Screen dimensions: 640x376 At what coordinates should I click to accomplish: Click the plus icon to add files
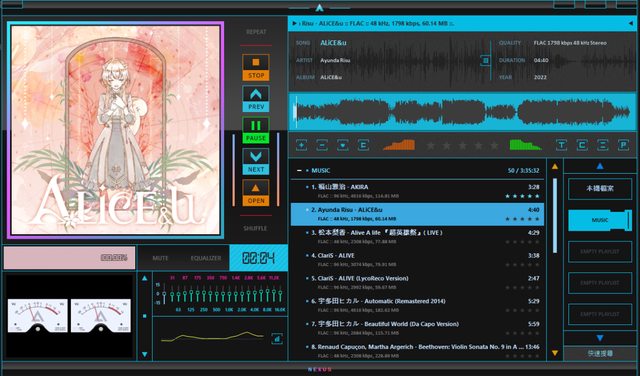tap(301, 145)
